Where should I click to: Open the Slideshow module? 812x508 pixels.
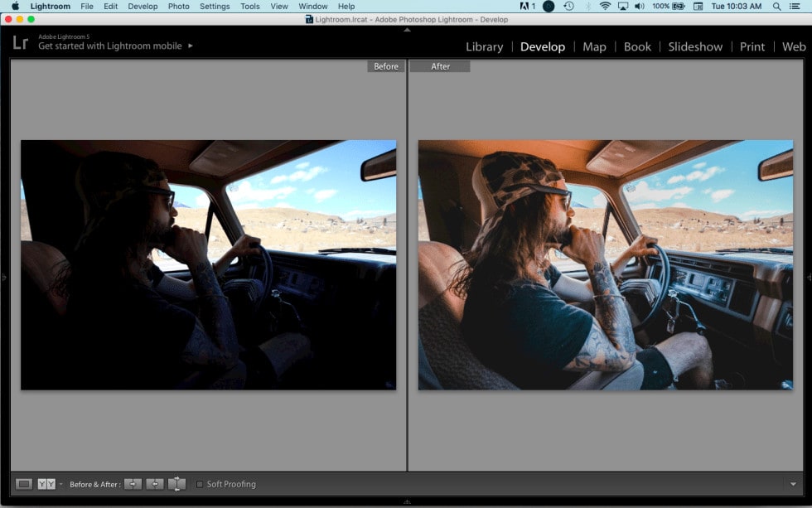click(x=695, y=46)
